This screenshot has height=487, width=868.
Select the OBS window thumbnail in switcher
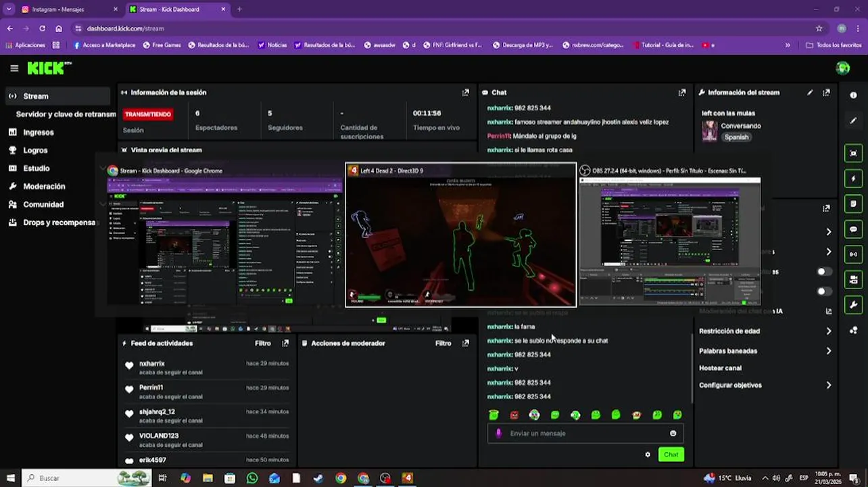click(x=669, y=235)
